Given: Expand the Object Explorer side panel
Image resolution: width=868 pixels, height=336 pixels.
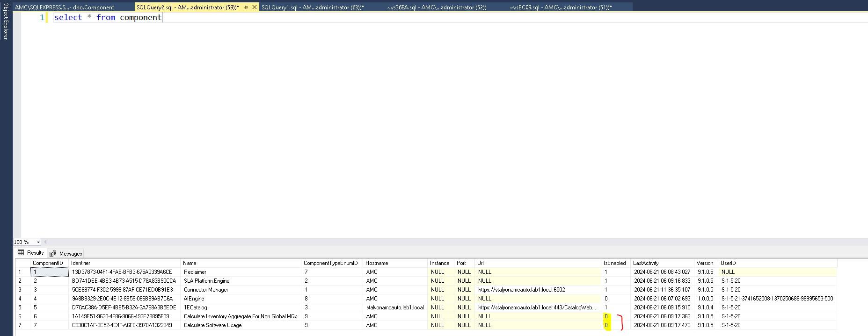Looking at the screenshot, I should tap(6, 21).
